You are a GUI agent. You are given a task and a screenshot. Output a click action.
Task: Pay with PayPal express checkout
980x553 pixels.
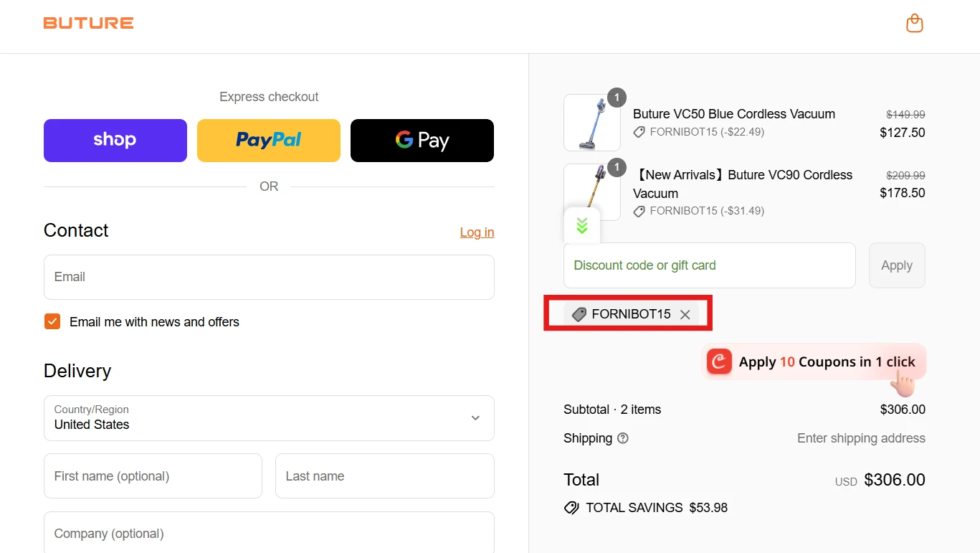pyautogui.click(x=269, y=141)
